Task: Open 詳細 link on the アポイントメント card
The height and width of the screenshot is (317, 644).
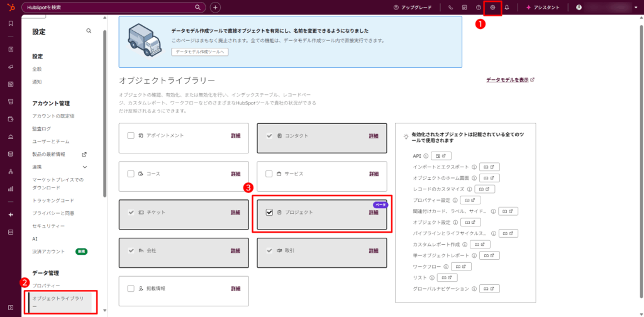Action: click(235, 136)
